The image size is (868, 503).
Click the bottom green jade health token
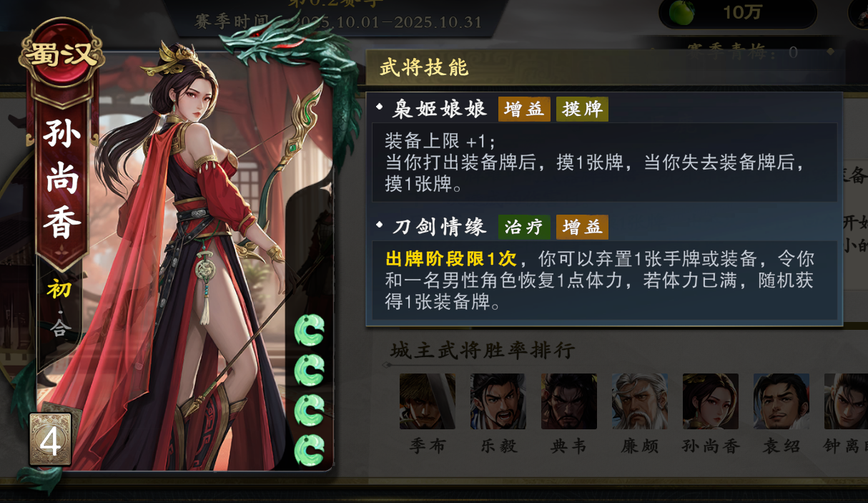point(310,449)
